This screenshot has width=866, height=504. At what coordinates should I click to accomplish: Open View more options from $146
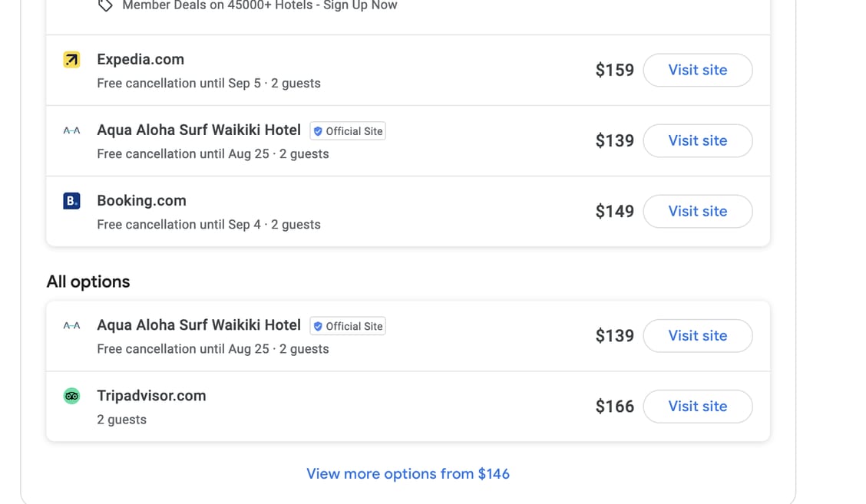point(408,473)
